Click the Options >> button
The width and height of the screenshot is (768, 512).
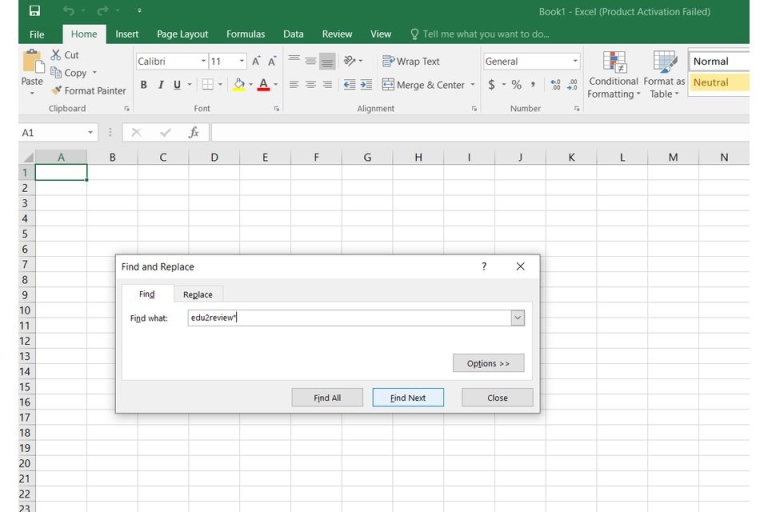(x=488, y=363)
